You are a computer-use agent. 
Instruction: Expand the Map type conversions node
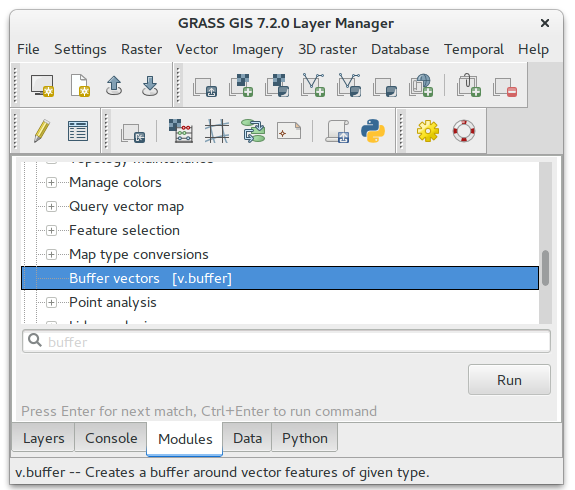coord(51,254)
